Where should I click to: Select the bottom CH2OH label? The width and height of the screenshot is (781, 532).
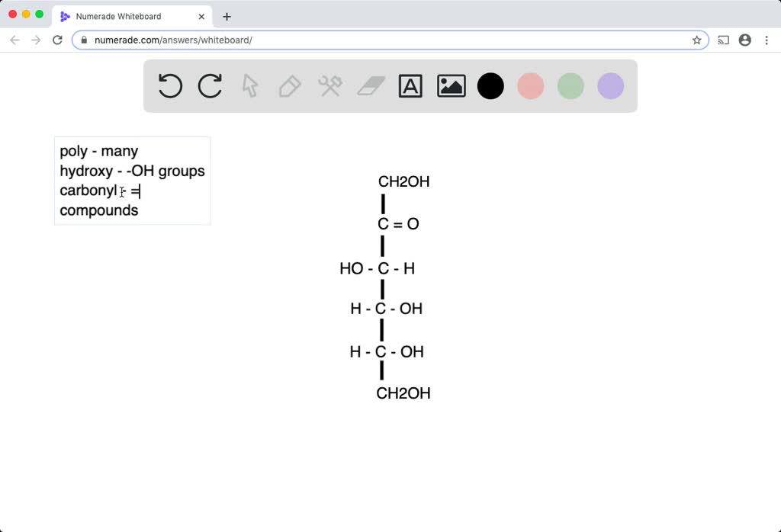403,393
